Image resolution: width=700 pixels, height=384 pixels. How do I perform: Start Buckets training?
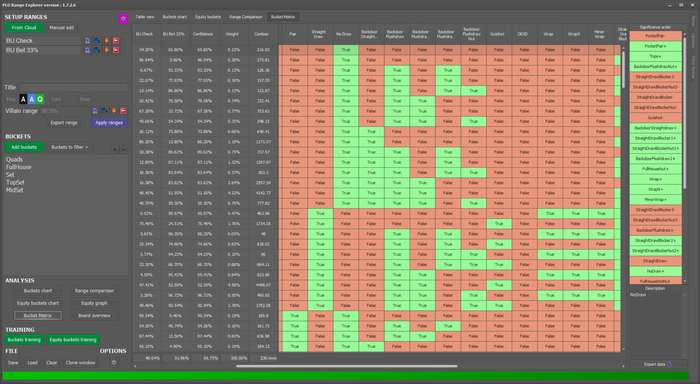(x=24, y=340)
